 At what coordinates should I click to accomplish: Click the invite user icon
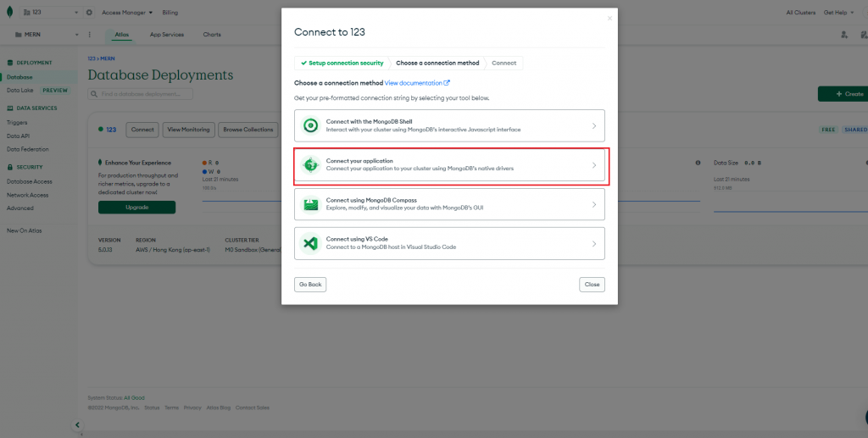pos(844,34)
